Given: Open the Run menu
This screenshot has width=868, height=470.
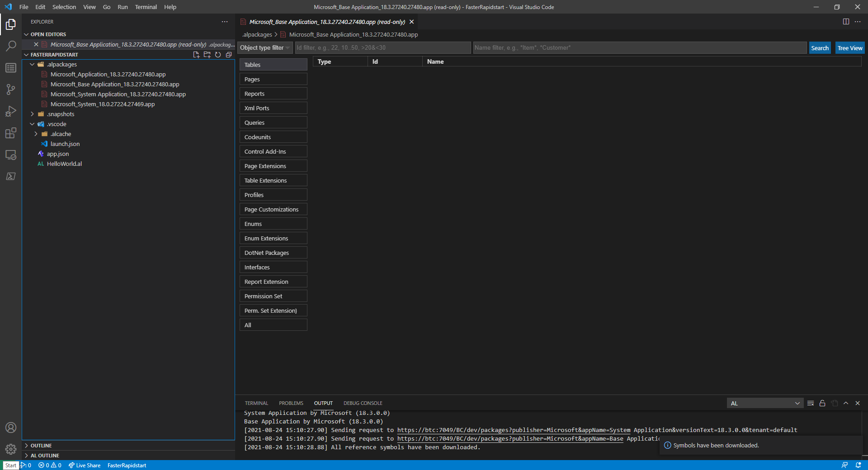Looking at the screenshot, I should click(x=123, y=7).
